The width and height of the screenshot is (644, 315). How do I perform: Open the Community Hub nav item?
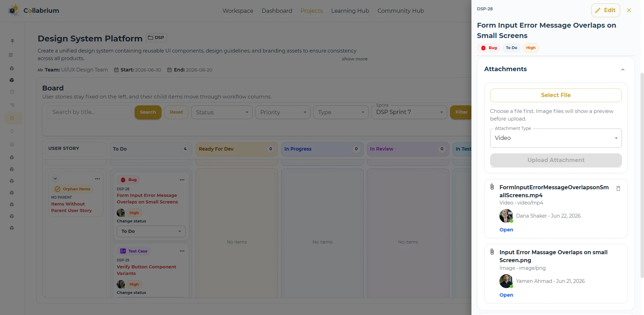coord(400,11)
